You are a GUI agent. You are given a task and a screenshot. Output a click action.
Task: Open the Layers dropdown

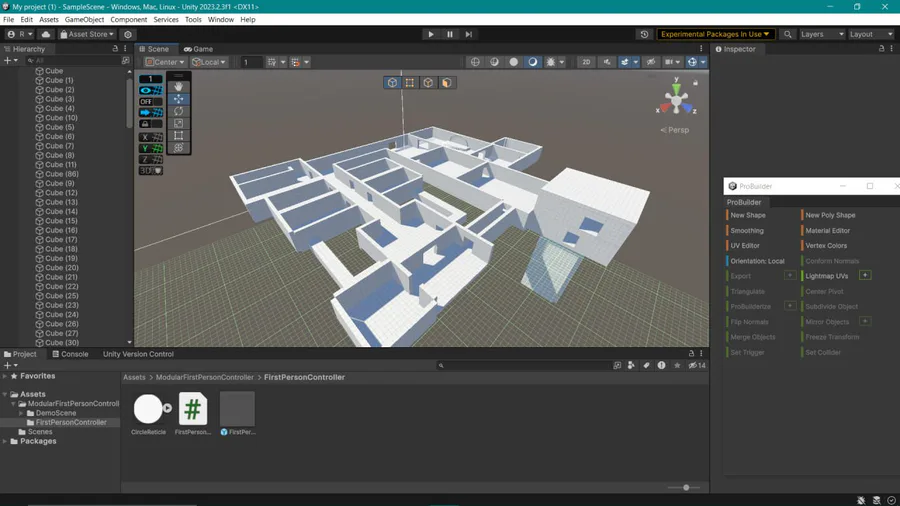(822, 34)
